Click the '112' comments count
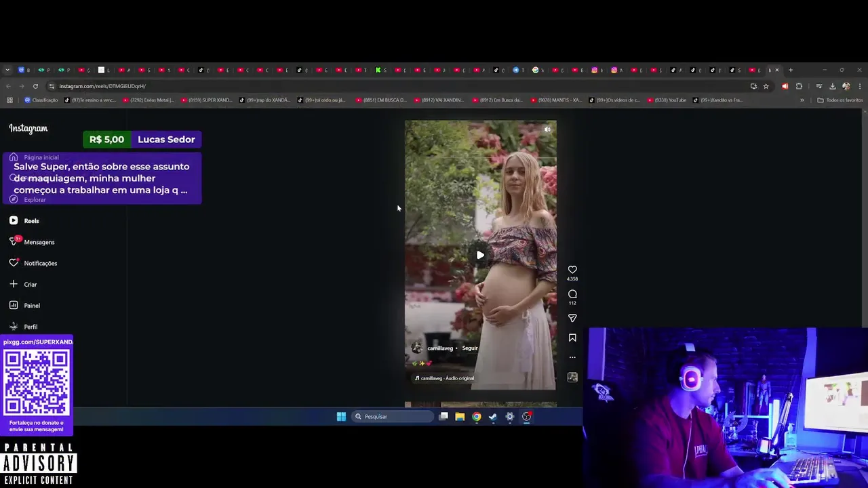This screenshot has width=868, height=488. tap(572, 303)
